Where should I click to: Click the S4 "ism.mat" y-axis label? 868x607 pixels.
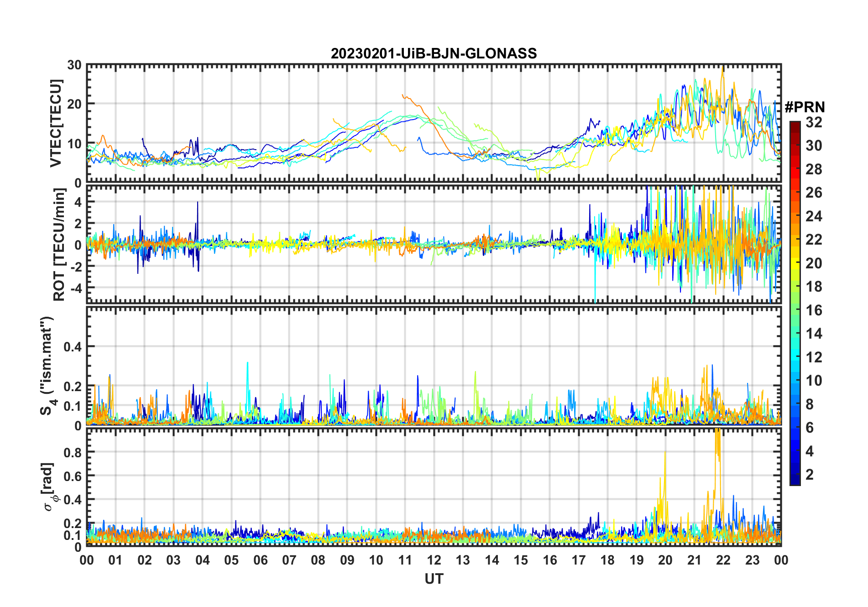47,366
